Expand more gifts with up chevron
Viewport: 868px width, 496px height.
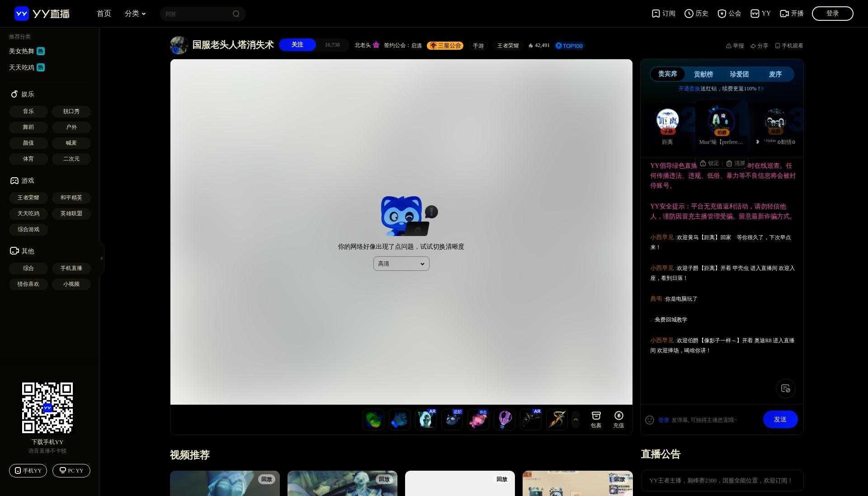point(576,420)
